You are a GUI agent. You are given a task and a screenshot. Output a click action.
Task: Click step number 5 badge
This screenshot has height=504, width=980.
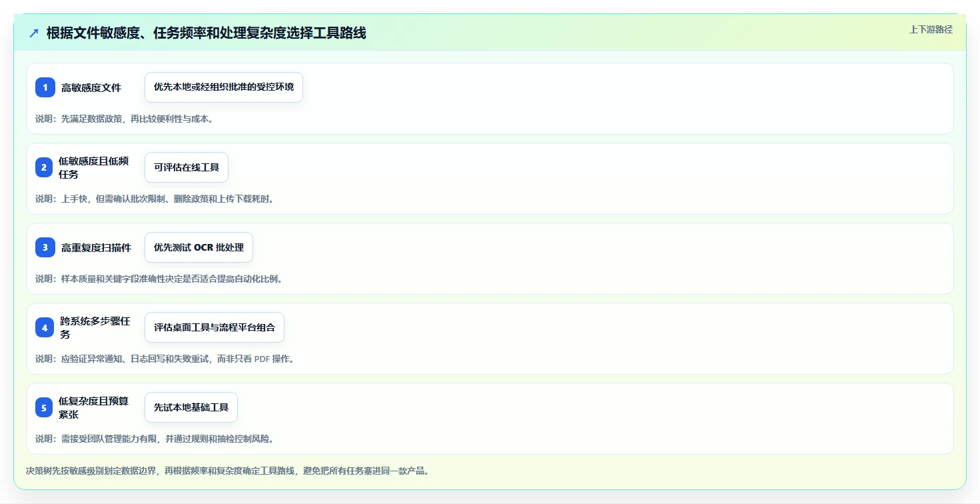44,407
